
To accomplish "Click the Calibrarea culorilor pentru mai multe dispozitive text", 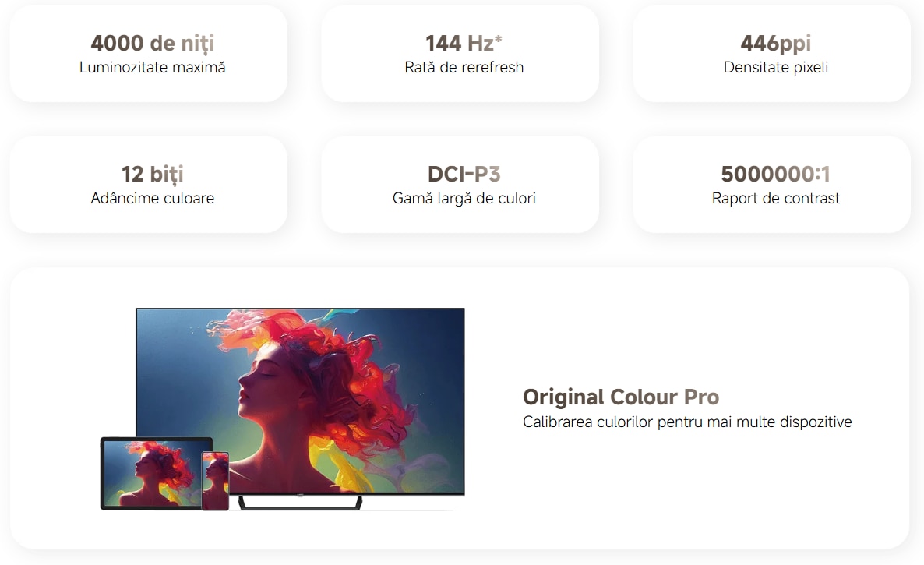I will 687,422.
